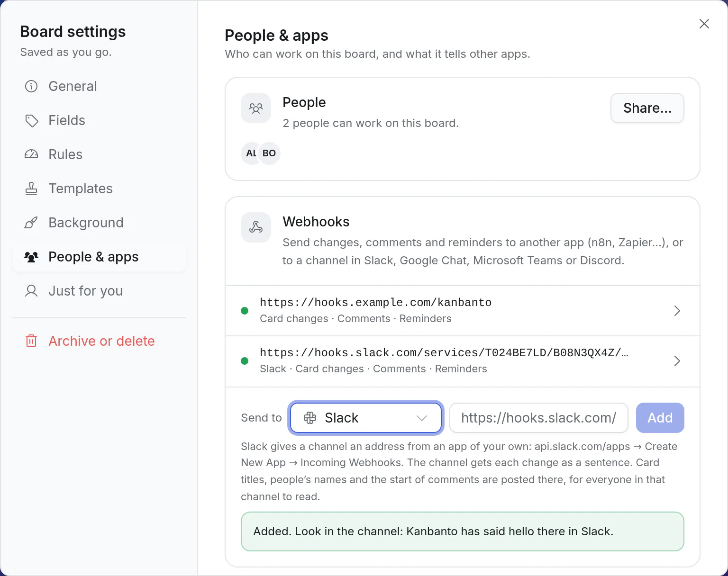Click the "Saved as you go." text
This screenshot has width=728, height=576.
tap(66, 52)
